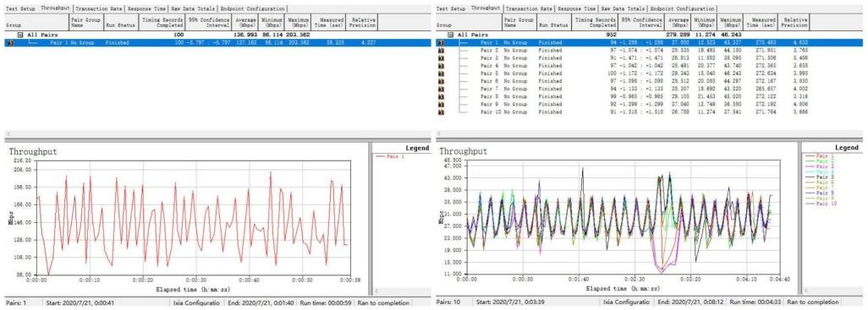The image size is (868, 310).
Task: Select the Pair 2 icon in the ten-pair results
Action: tap(442, 50)
